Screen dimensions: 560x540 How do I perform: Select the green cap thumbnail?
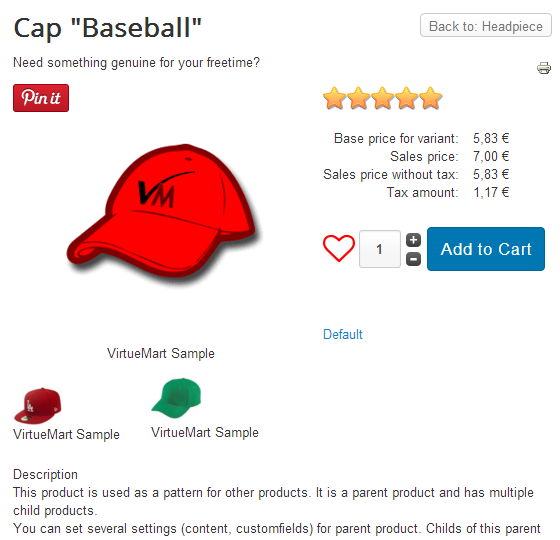pyautogui.click(x=176, y=398)
